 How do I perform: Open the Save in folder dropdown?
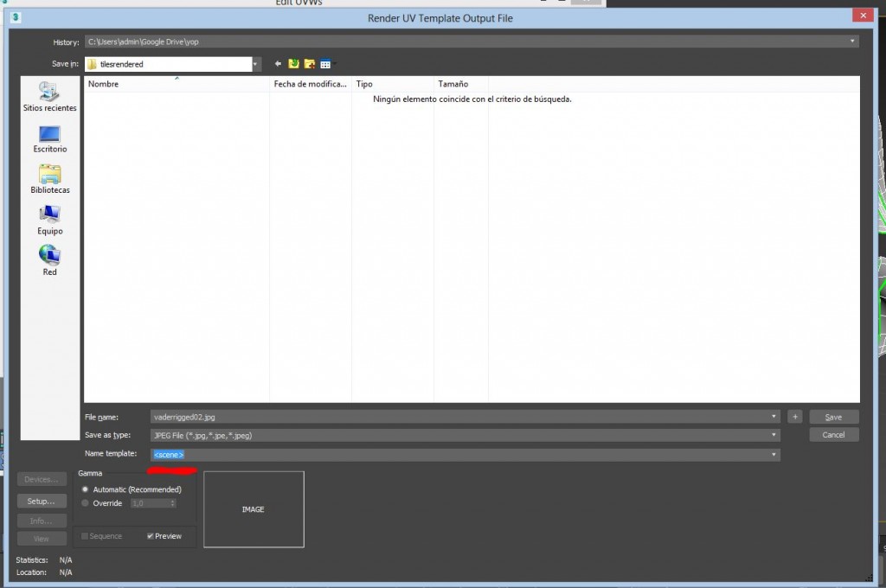click(x=256, y=64)
